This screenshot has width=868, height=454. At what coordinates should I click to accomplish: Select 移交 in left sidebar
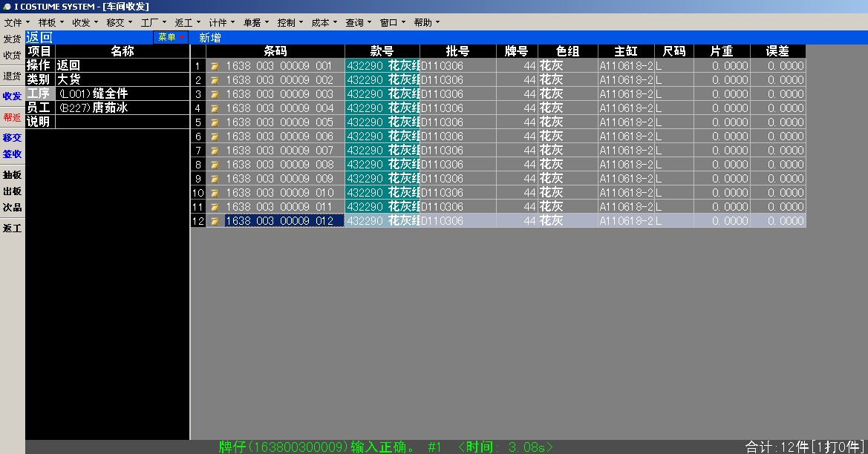point(12,138)
